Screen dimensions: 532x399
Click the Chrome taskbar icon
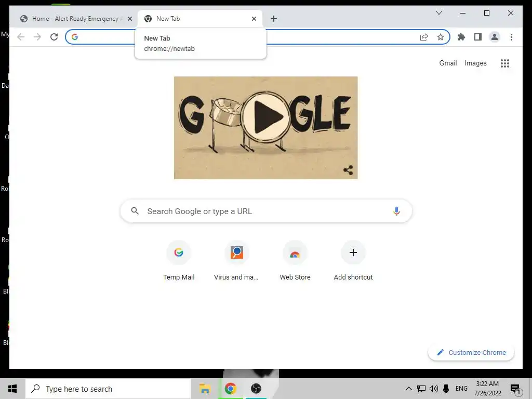pos(230,389)
